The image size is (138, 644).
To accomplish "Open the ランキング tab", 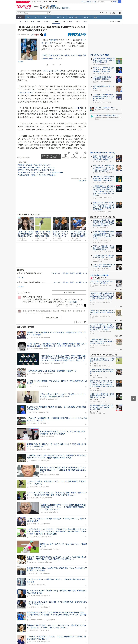I will click(86, 17).
